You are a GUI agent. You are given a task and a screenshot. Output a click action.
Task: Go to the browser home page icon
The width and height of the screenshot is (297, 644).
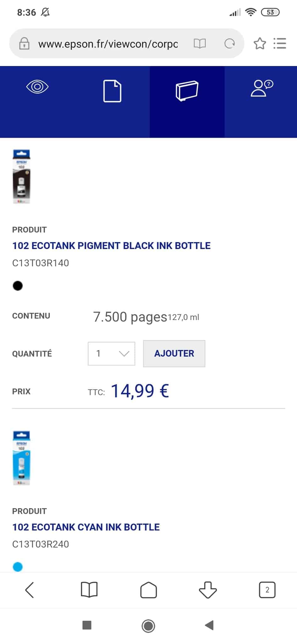[148, 590]
